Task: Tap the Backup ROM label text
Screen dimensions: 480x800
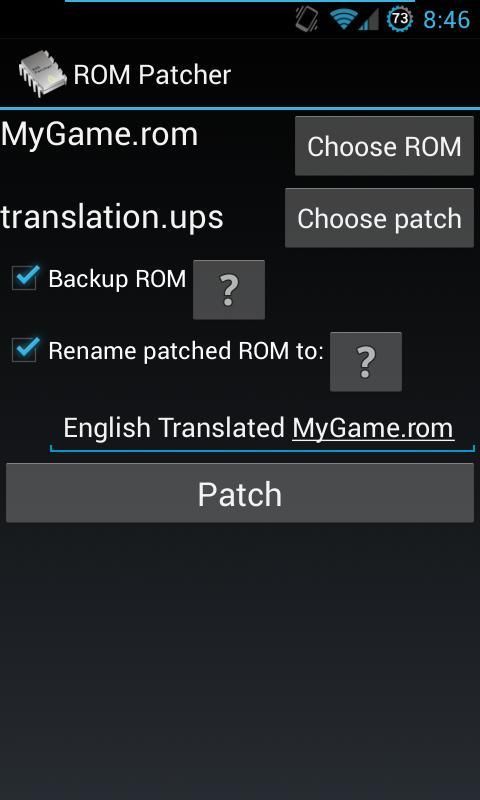Action: click(x=117, y=279)
